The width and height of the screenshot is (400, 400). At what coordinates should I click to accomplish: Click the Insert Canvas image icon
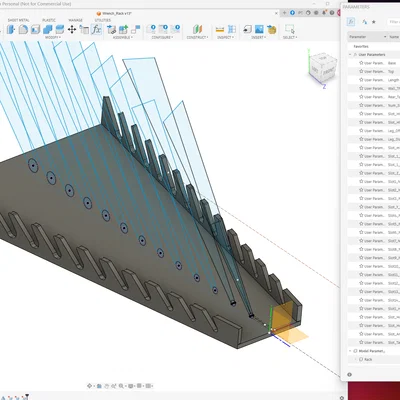(x=259, y=29)
